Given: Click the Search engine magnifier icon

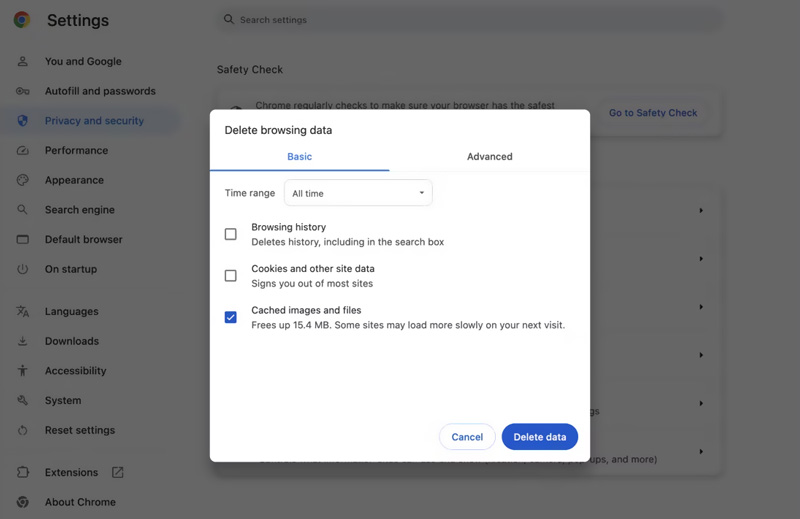Looking at the screenshot, I should click(x=22, y=209).
